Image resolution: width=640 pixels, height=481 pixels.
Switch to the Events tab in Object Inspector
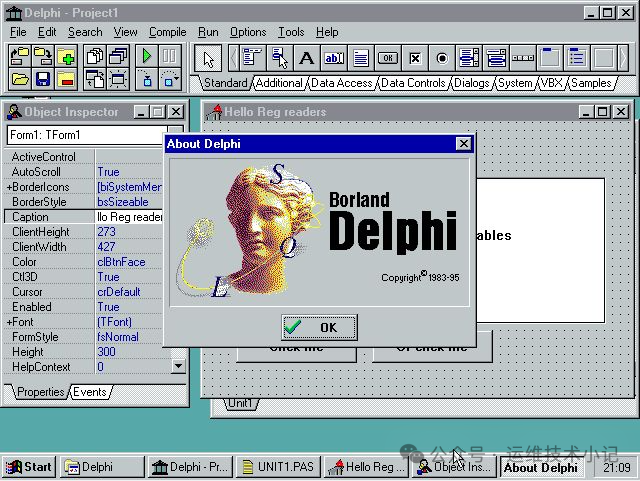click(89, 392)
